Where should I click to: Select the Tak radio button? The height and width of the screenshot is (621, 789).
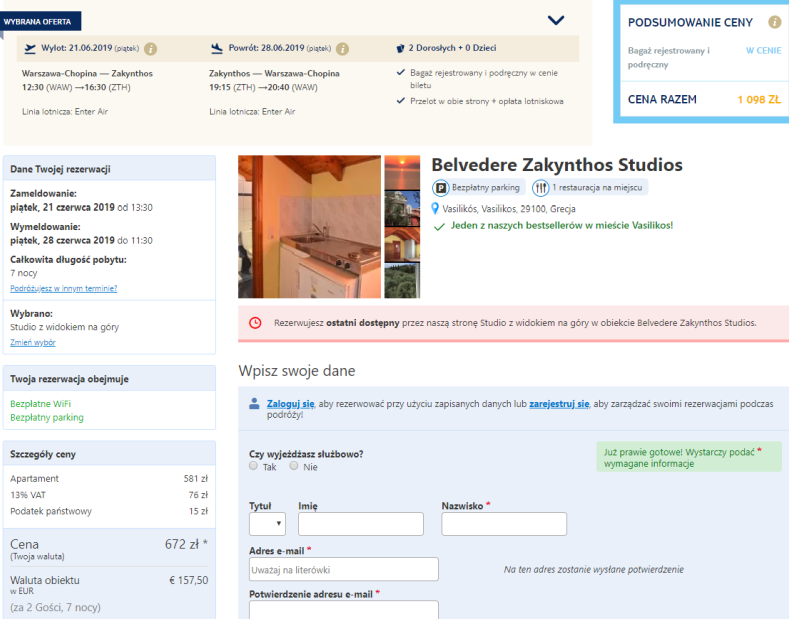(254, 466)
